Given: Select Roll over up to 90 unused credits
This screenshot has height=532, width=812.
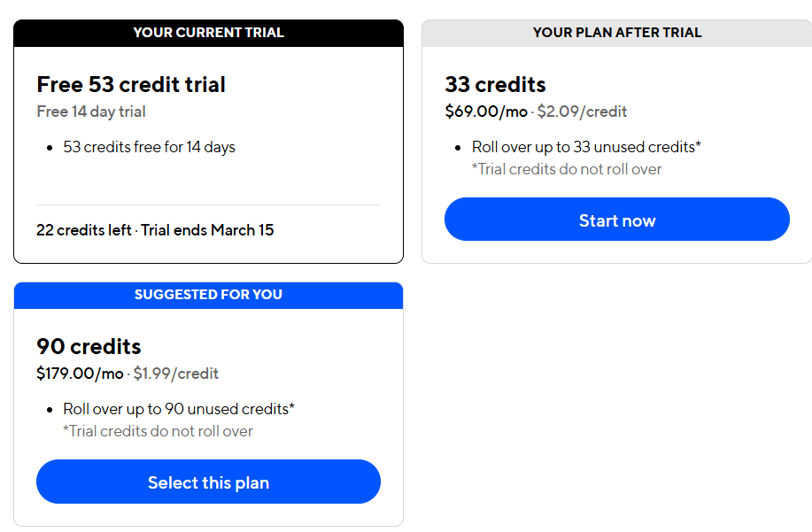Looking at the screenshot, I should (x=178, y=409).
